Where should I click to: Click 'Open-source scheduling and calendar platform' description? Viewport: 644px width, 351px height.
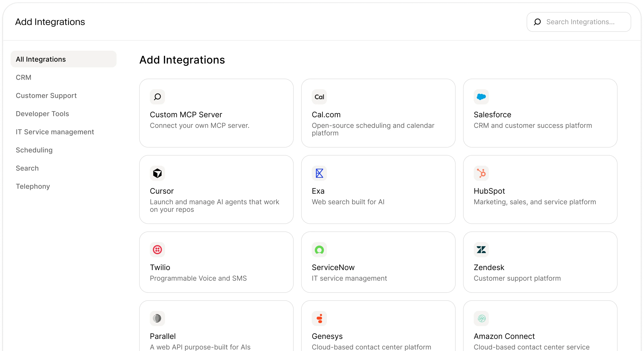pyautogui.click(x=373, y=129)
